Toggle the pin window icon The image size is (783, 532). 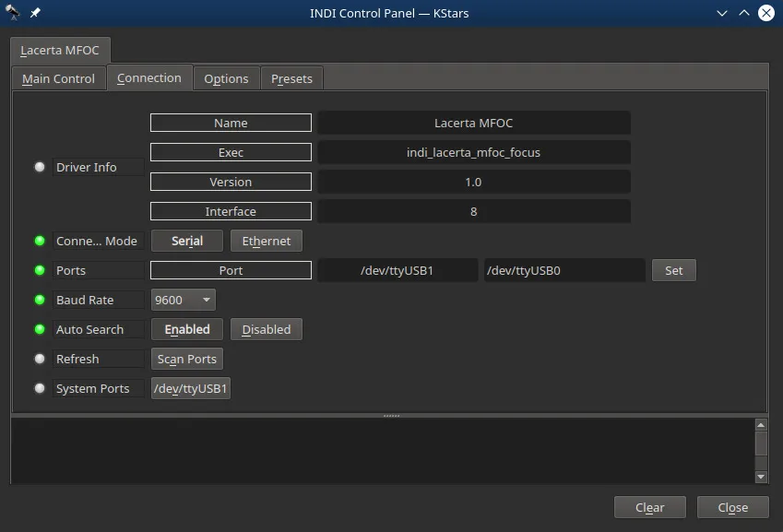35,13
